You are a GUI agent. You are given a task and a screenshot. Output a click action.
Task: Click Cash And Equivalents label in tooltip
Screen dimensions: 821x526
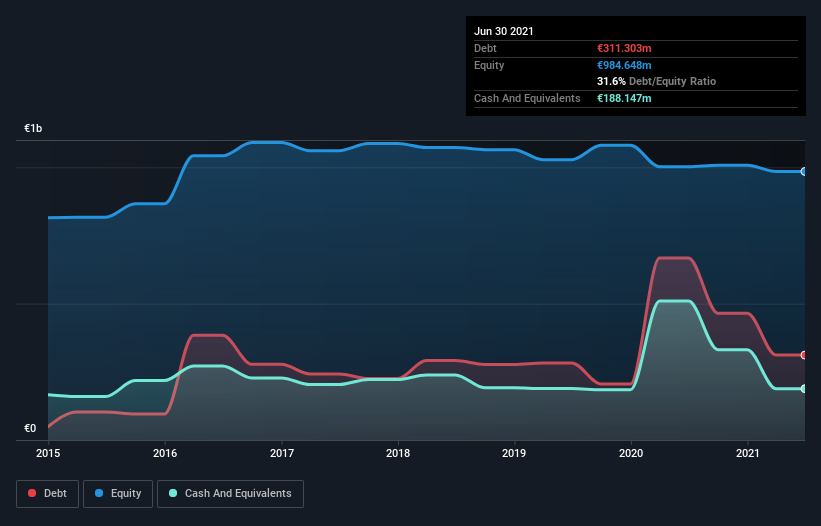point(527,98)
